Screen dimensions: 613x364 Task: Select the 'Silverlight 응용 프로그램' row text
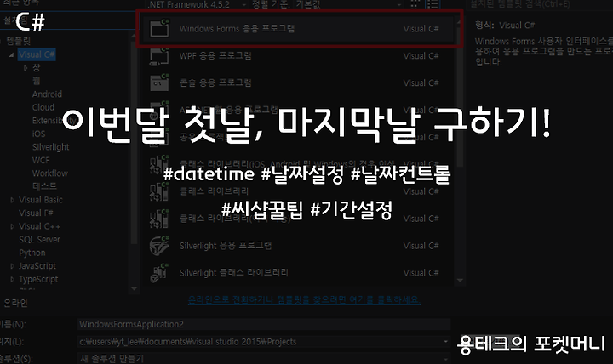(x=226, y=246)
